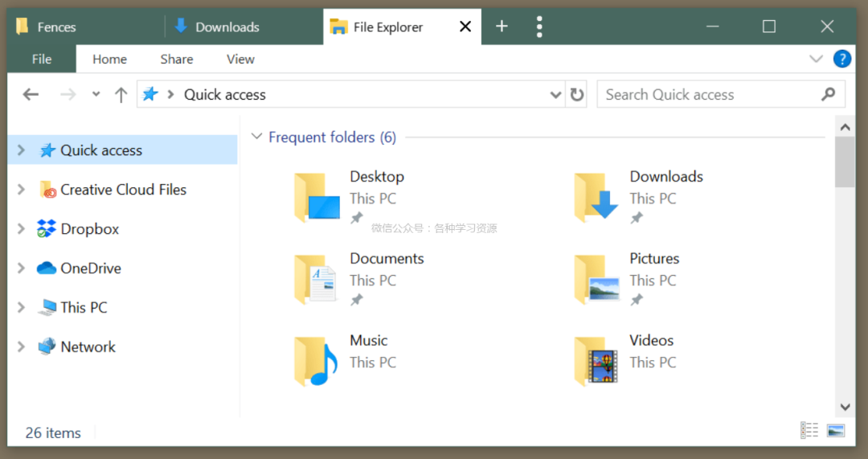Open the Pictures folder icon
This screenshot has width=868, height=459.
click(x=596, y=279)
